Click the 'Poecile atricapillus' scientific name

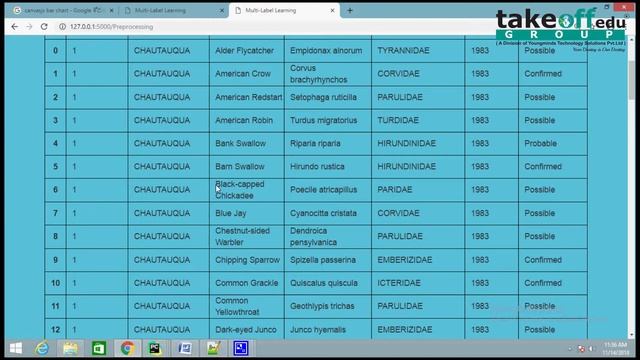click(324, 190)
